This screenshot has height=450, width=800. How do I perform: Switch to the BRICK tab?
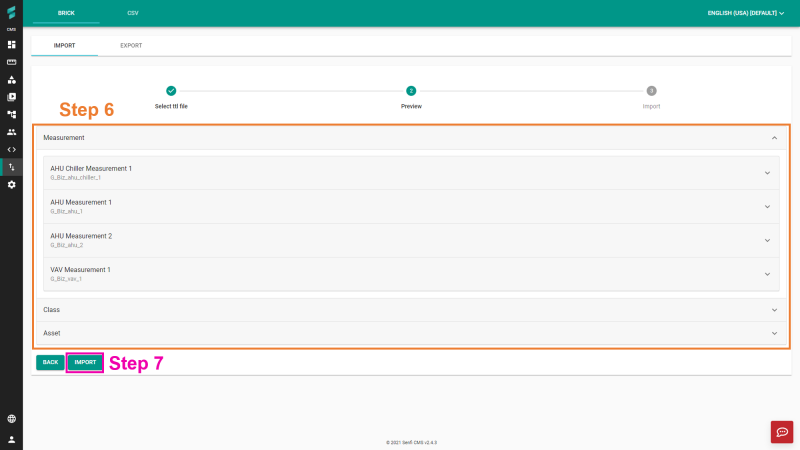(x=66, y=13)
